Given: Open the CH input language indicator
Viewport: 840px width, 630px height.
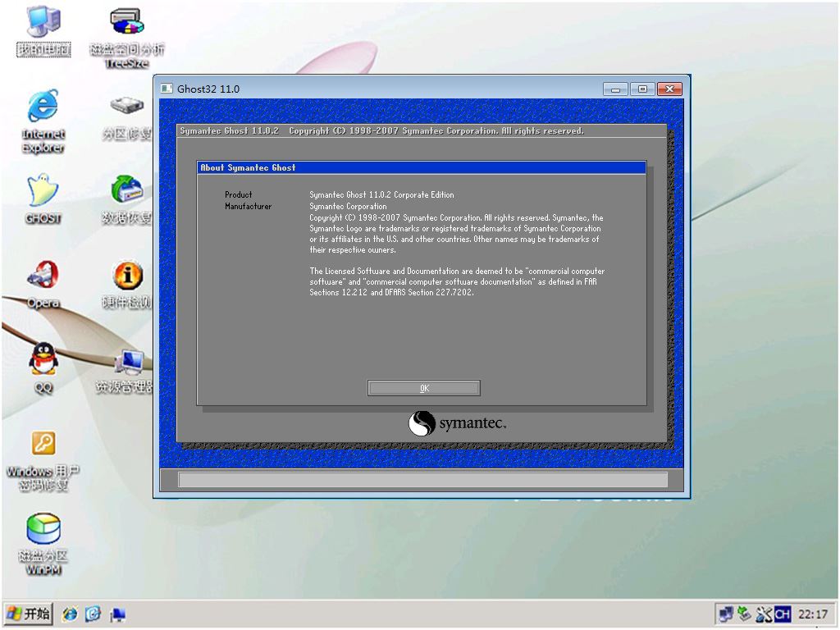Looking at the screenshot, I should click(x=782, y=614).
